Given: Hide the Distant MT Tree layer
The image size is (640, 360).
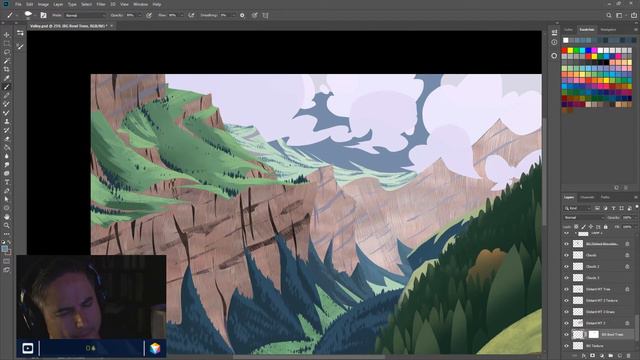Looking at the screenshot, I should click(x=566, y=289).
